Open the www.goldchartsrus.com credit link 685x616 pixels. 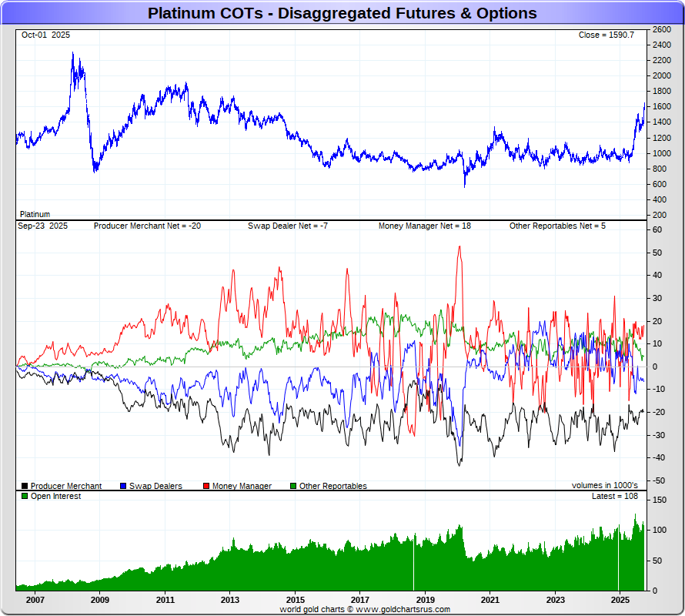[403, 609]
